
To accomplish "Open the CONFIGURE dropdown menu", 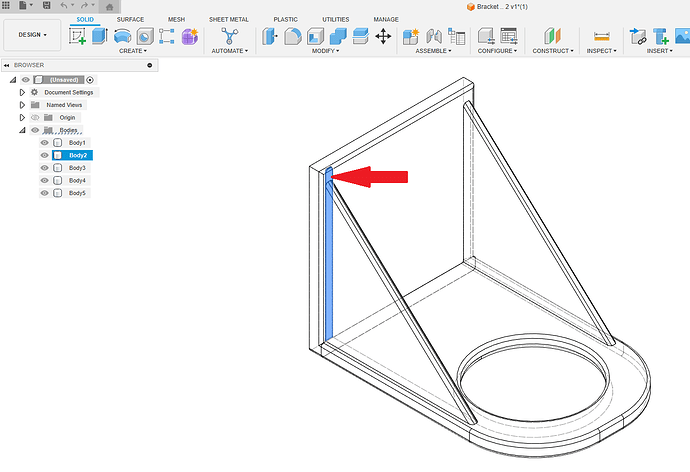I will pyautogui.click(x=497, y=51).
